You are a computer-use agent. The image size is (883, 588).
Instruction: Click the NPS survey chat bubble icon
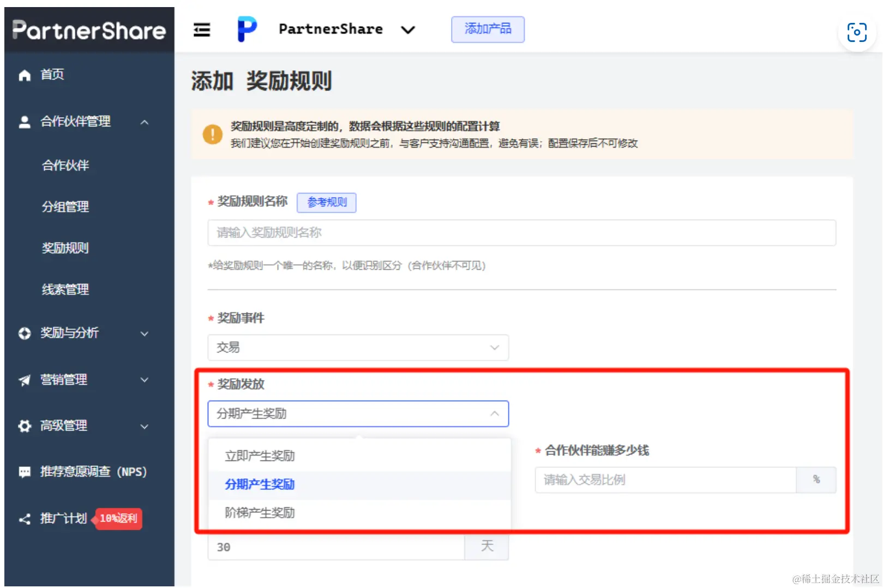[25, 471]
